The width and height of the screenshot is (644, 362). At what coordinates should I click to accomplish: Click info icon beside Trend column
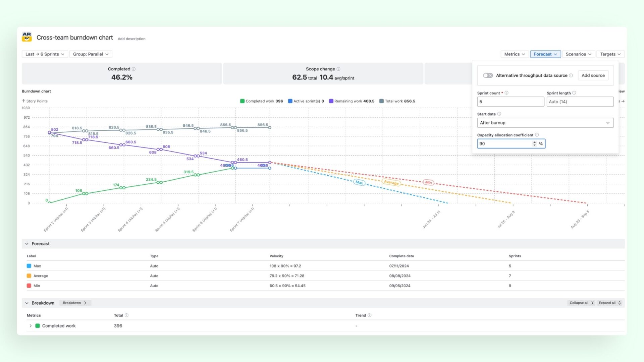pyautogui.click(x=370, y=315)
